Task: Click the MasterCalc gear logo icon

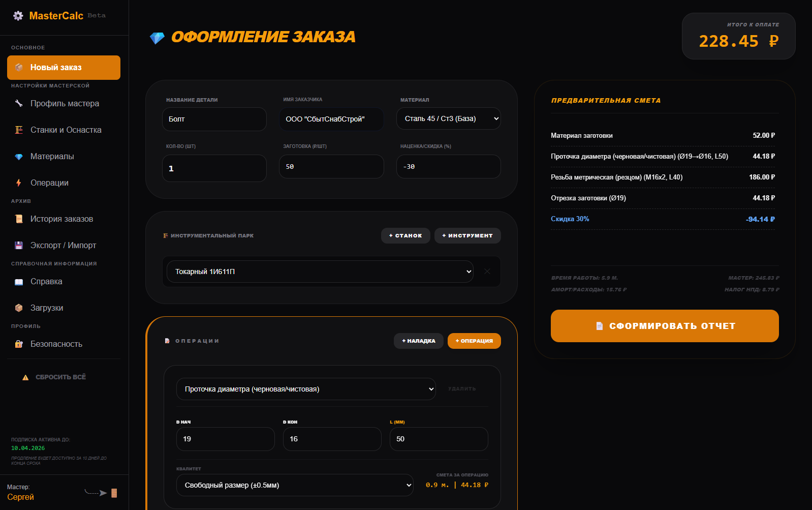Action: [18, 16]
